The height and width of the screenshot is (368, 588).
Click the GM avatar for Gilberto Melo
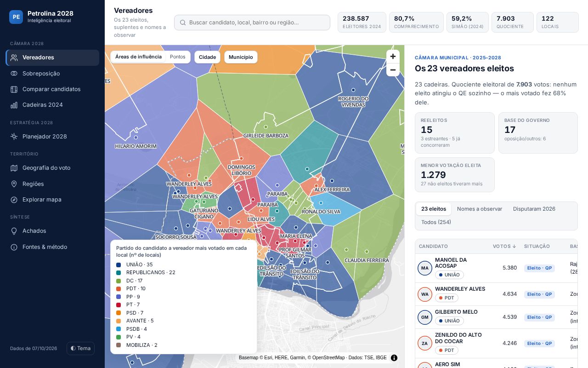(425, 317)
